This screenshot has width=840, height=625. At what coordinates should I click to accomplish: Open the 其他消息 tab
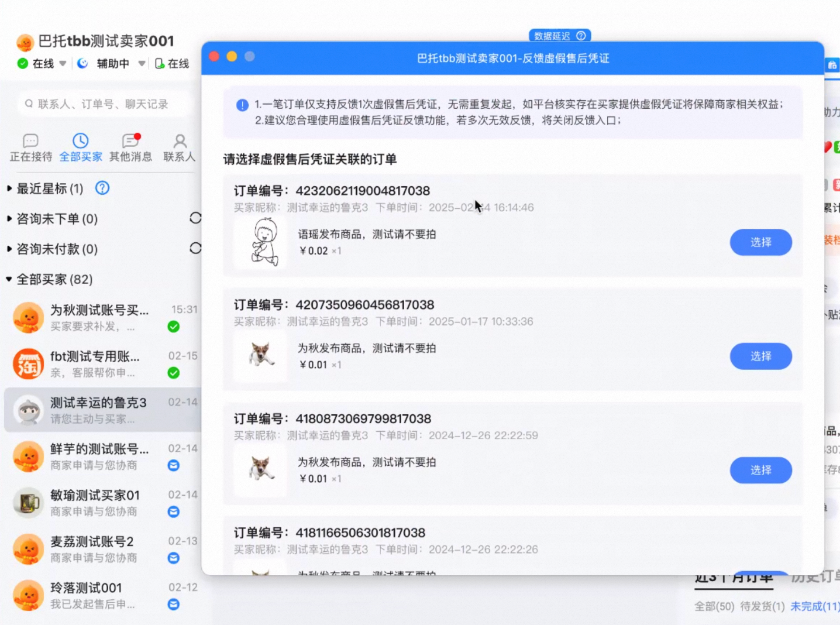(131, 148)
